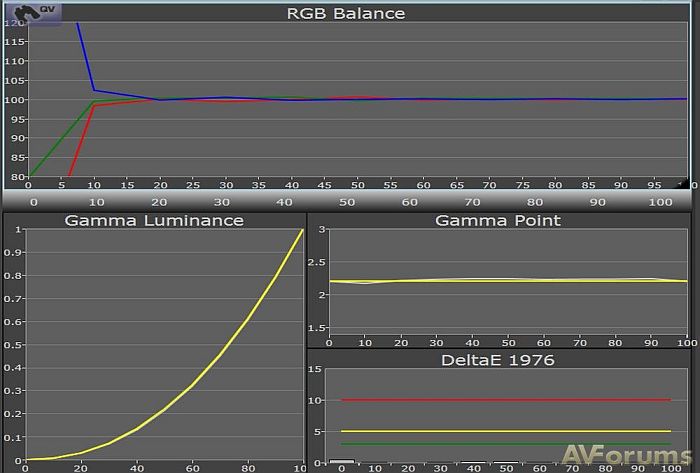This screenshot has width=700, height=473.
Task: Click the yellow line in Gamma Point chart
Action: coord(500,280)
